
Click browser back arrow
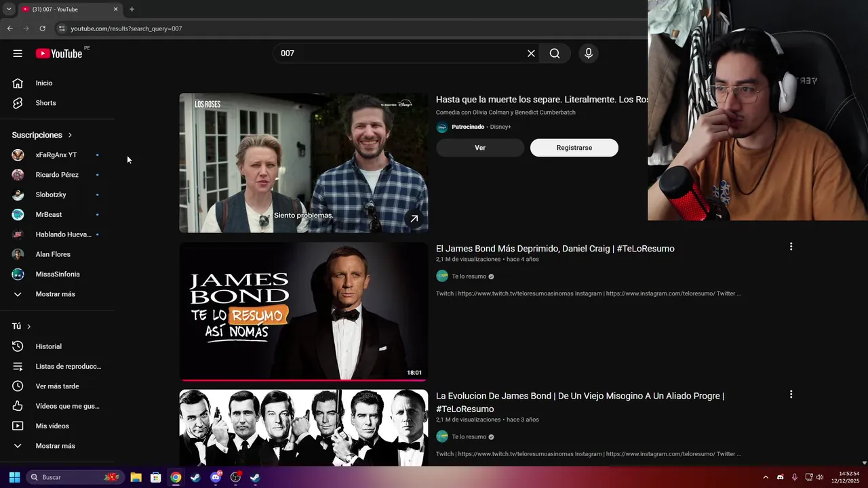click(9, 28)
